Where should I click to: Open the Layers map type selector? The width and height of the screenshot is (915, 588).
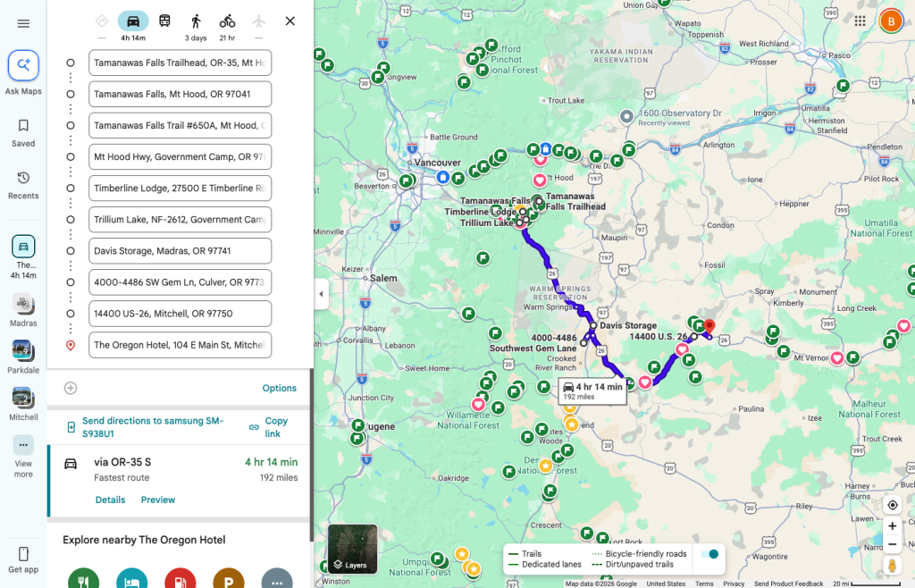click(x=352, y=550)
